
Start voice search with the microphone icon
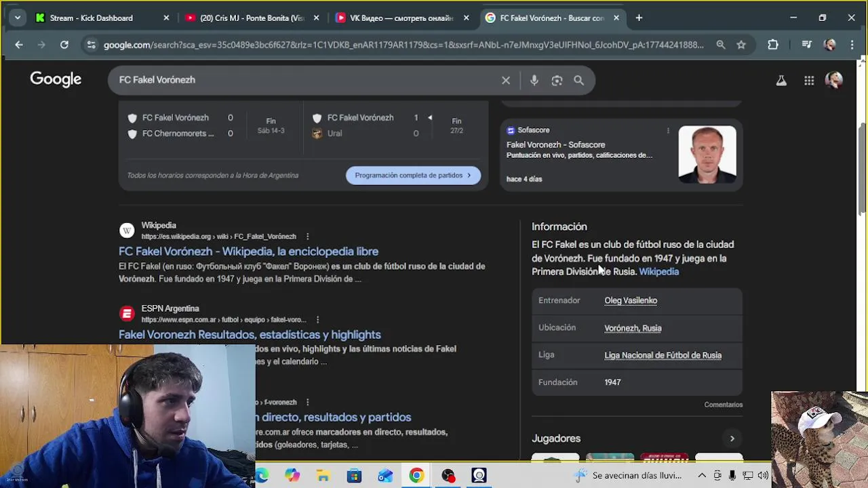coord(534,80)
